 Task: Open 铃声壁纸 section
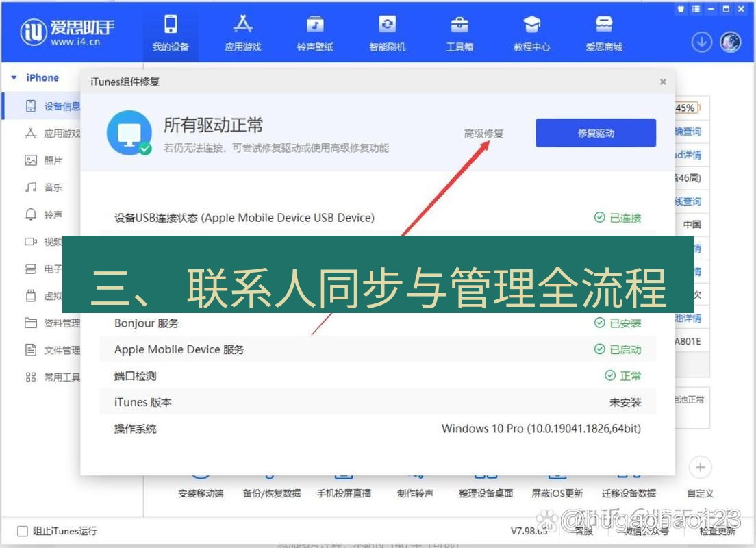[x=315, y=34]
